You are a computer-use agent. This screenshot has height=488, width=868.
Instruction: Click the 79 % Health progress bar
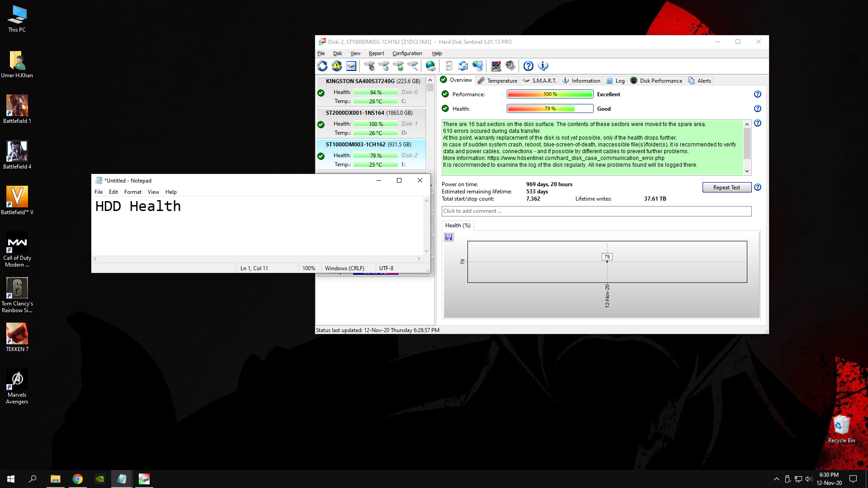click(550, 108)
